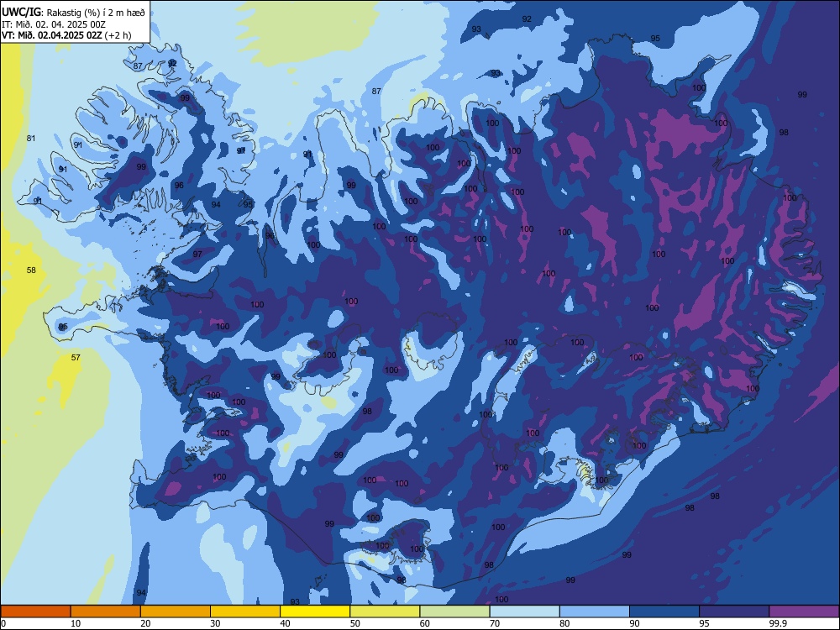Click the '0' legend tick label
Screen dimensions: 840x630
point(3,623)
